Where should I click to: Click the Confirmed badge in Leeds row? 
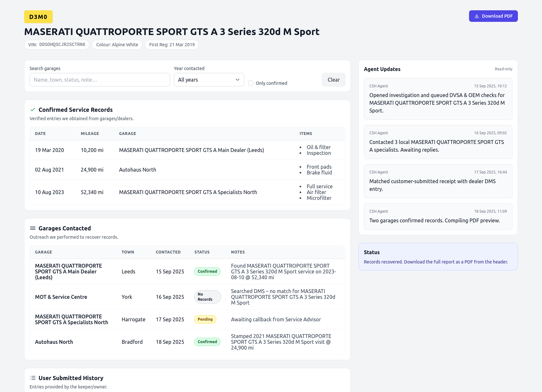point(207,272)
